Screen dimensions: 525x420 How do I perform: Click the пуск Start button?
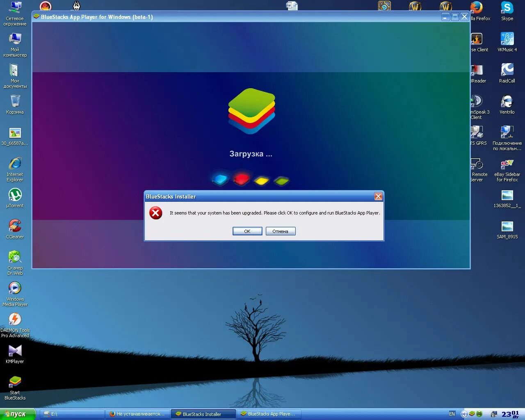click(x=18, y=414)
